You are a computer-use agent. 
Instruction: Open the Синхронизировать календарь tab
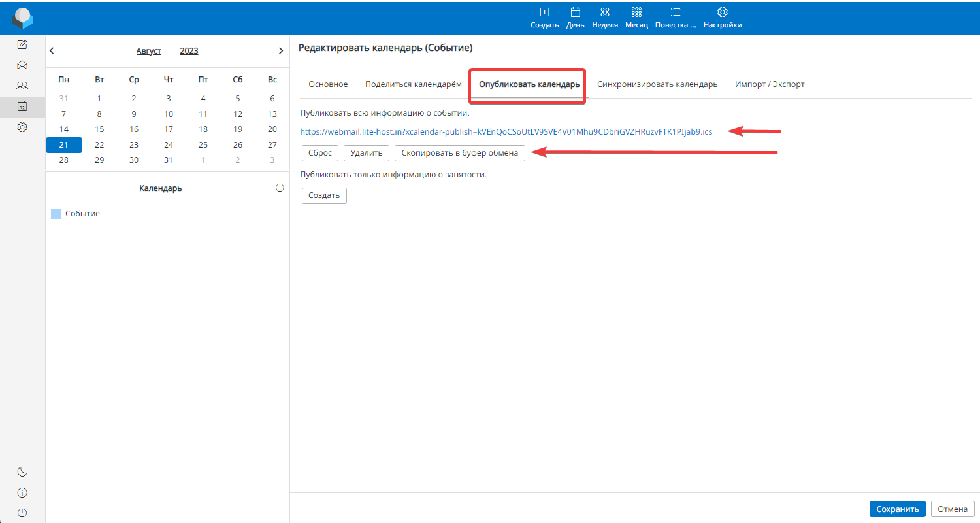(657, 84)
